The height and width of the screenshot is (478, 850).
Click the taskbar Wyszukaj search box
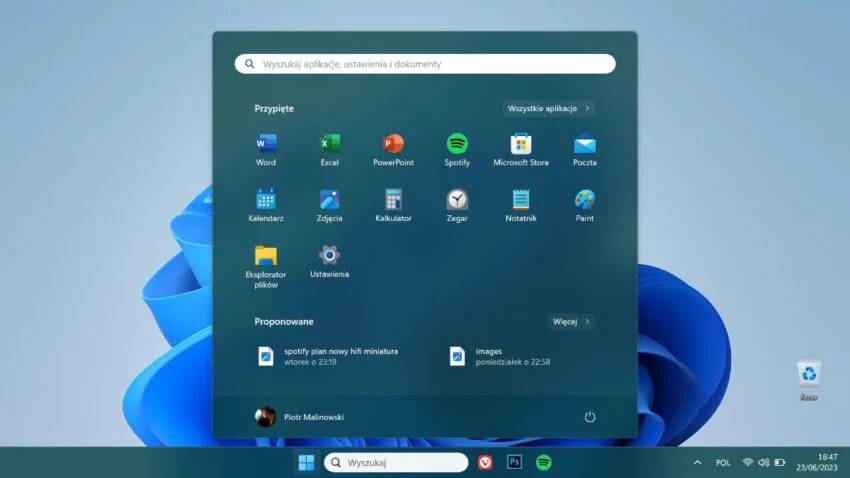(396, 462)
